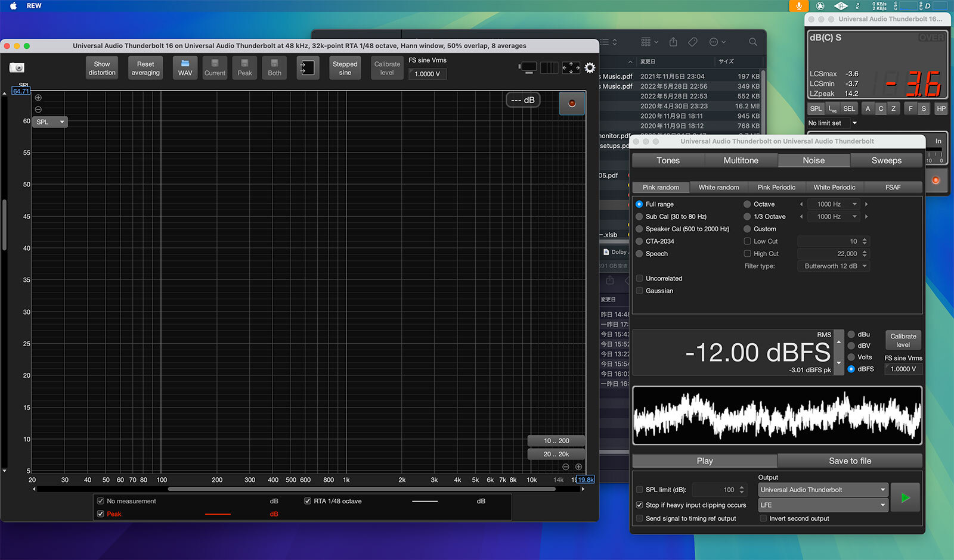Toggle the bars display icon in RTA toolbar
This screenshot has width=954, height=560.
[549, 68]
